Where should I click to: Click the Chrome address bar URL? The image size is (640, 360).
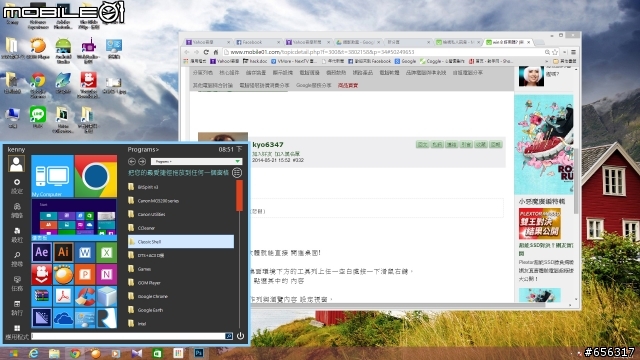click(322, 52)
